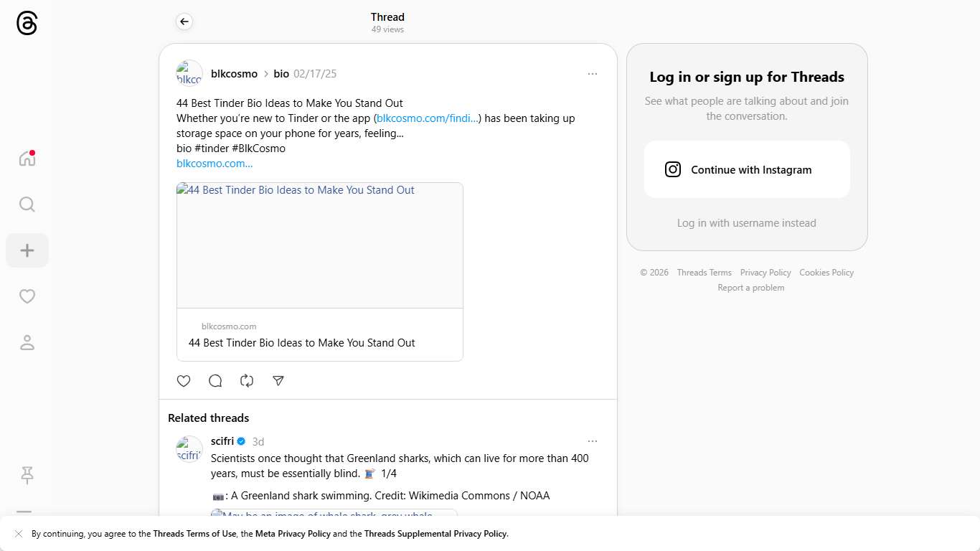This screenshot has width=980, height=551.
Task: Reply to the blkcosmo post
Action: (215, 381)
